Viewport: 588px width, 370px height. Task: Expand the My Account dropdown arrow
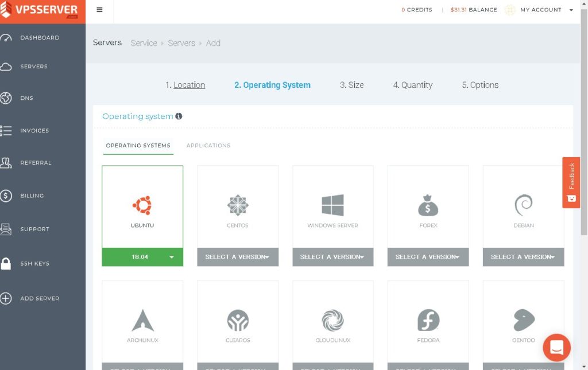[571, 10]
